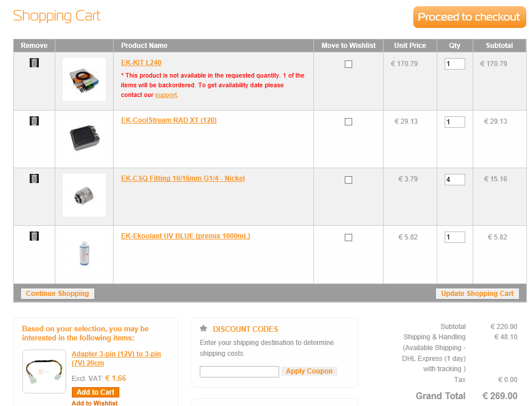
Task: Focus the discount code text field
Action: (239, 372)
